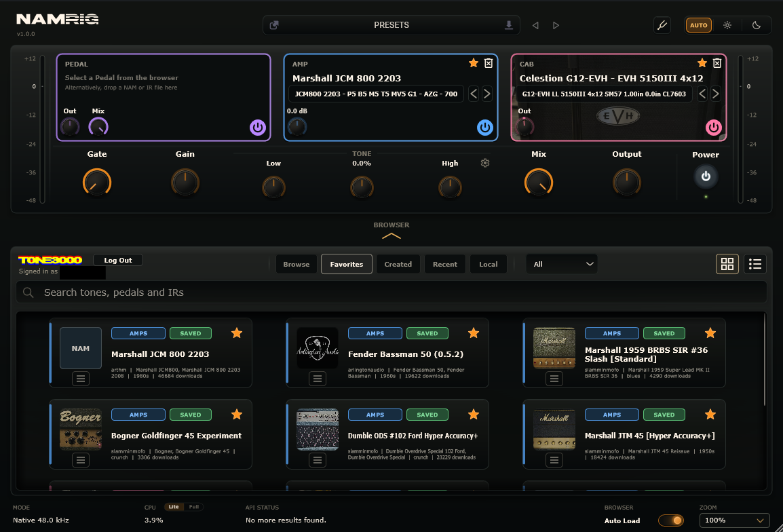Open the All filter dropdown

[562, 264]
